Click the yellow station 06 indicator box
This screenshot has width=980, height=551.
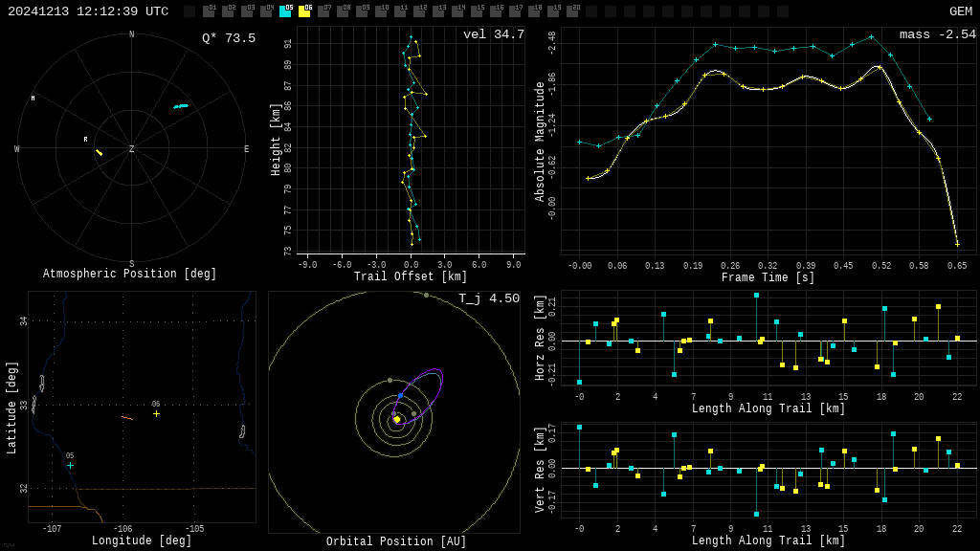pos(304,11)
